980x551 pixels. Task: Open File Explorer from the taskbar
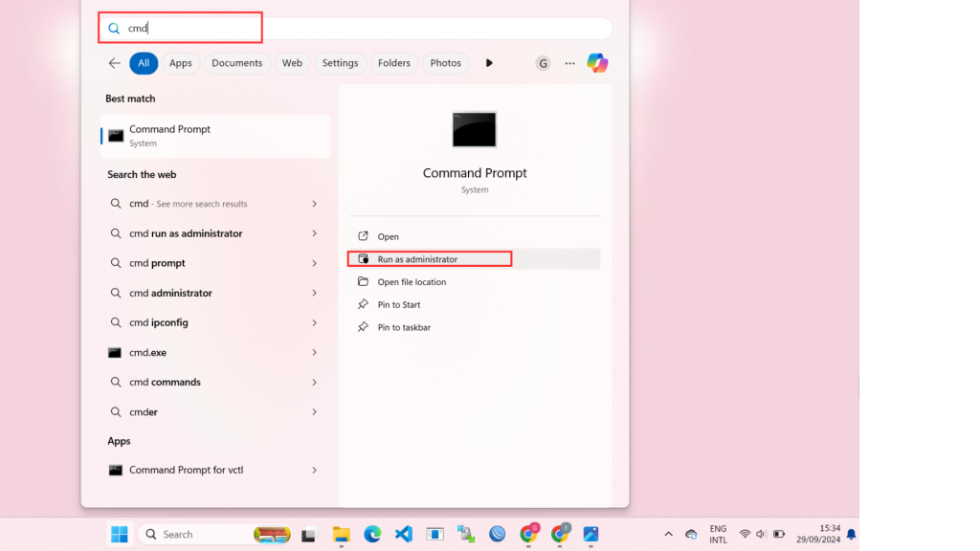click(341, 534)
